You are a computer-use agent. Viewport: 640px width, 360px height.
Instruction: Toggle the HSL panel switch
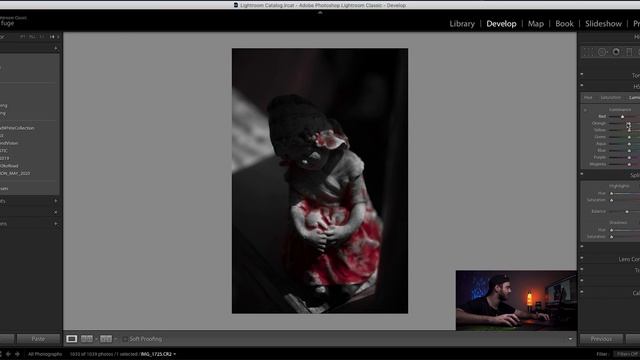click(582, 85)
